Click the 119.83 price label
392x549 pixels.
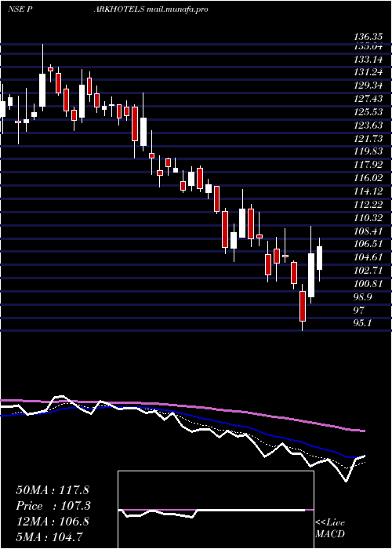coord(368,151)
